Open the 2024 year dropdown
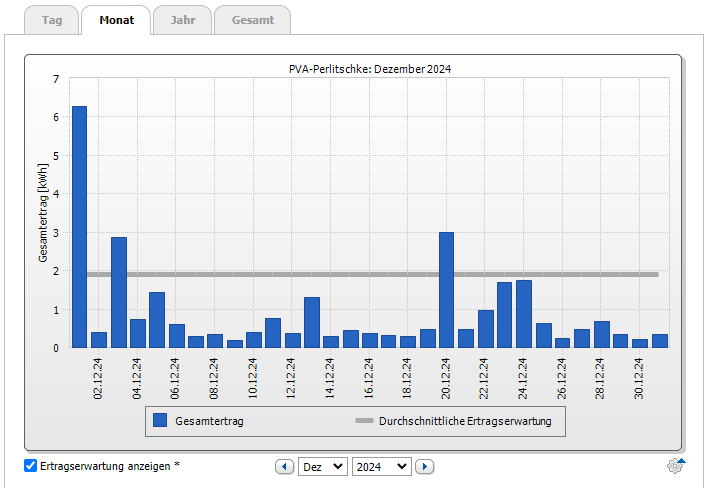Image resolution: width=707 pixels, height=488 pixels. pyautogui.click(x=382, y=466)
